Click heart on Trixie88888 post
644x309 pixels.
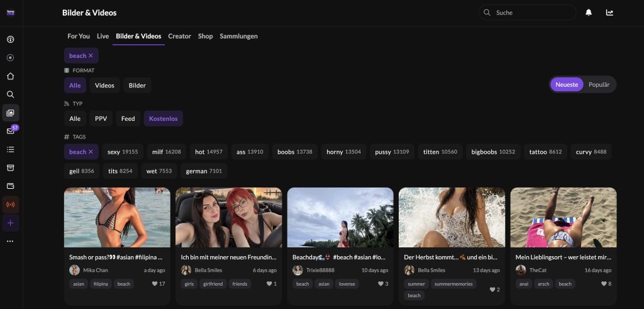(x=380, y=284)
